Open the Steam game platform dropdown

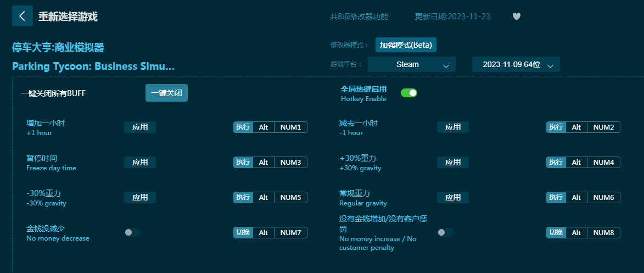[x=412, y=64]
